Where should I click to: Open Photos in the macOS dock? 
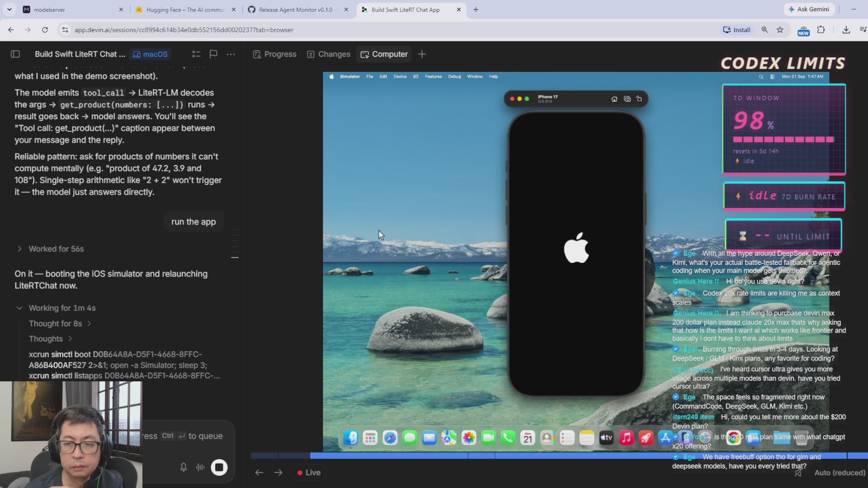tap(469, 437)
